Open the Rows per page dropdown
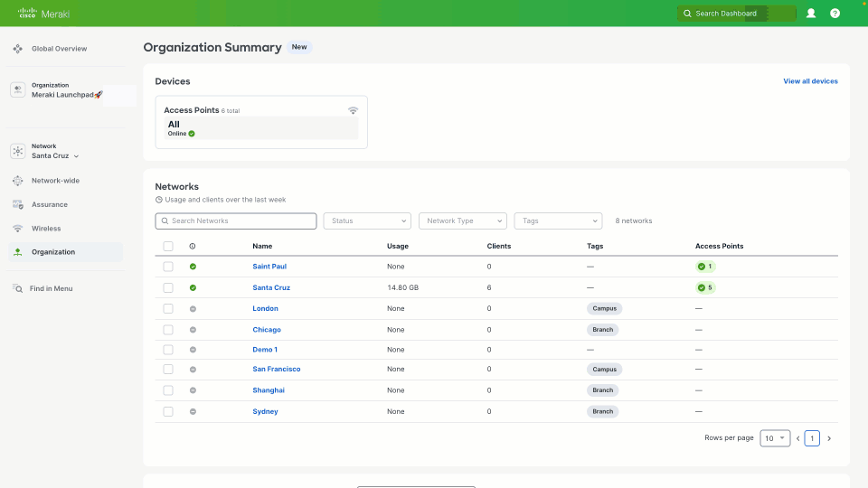This screenshot has width=868, height=488. pyautogui.click(x=775, y=438)
